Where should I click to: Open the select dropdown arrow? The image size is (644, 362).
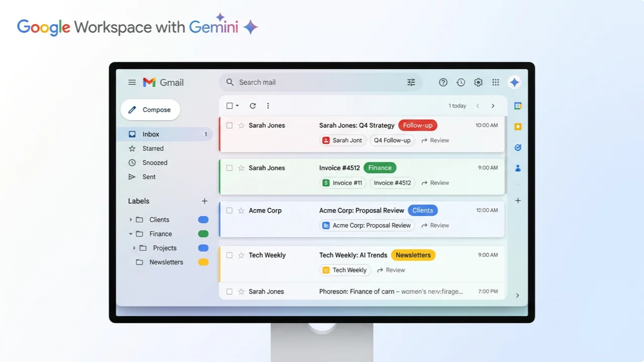click(237, 106)
